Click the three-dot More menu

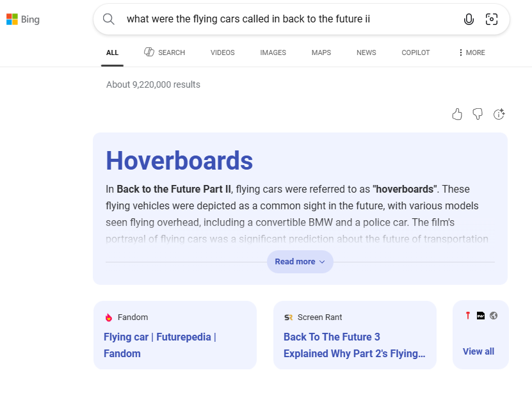click(472, 52)
